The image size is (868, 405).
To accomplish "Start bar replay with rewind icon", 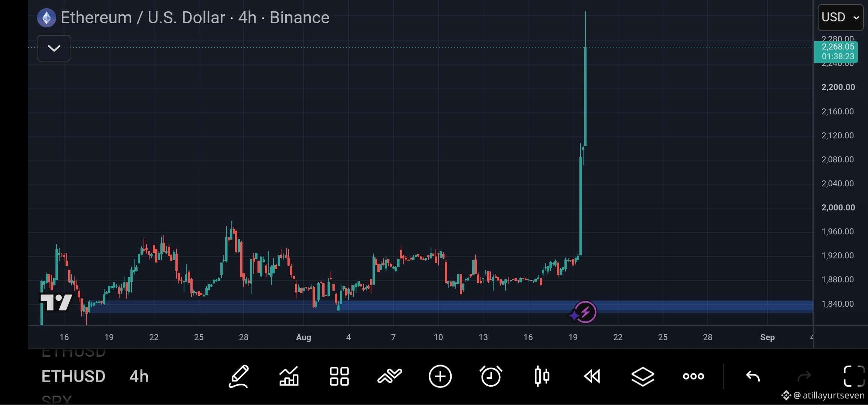I will point(592,376).
